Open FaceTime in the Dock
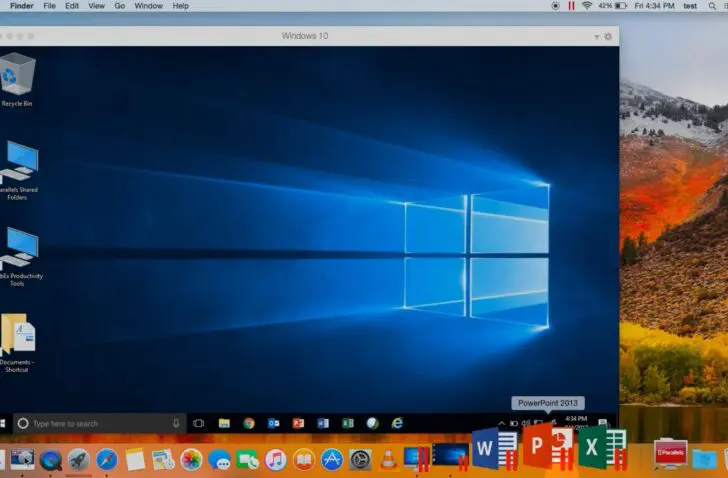The height and width of the screenshot is (478, 728). coord(247,460)
